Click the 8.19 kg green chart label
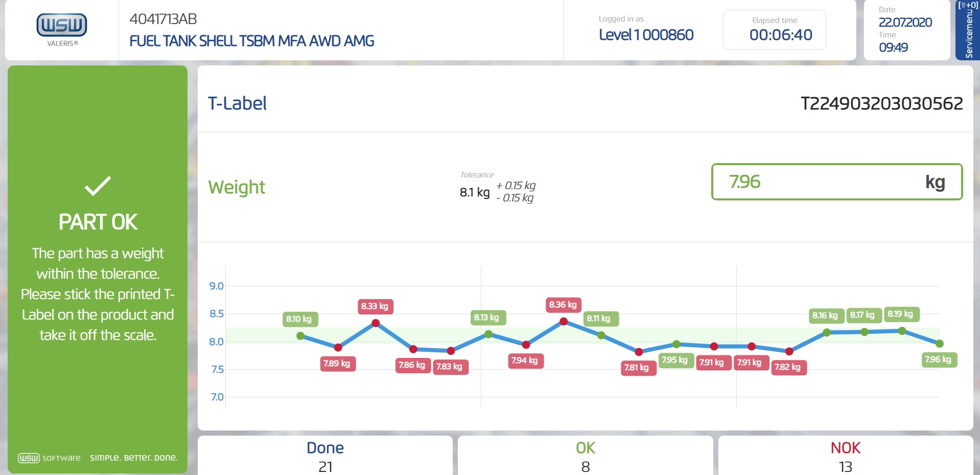The width and height of the screenshot is (980, 475). [900, 314]
